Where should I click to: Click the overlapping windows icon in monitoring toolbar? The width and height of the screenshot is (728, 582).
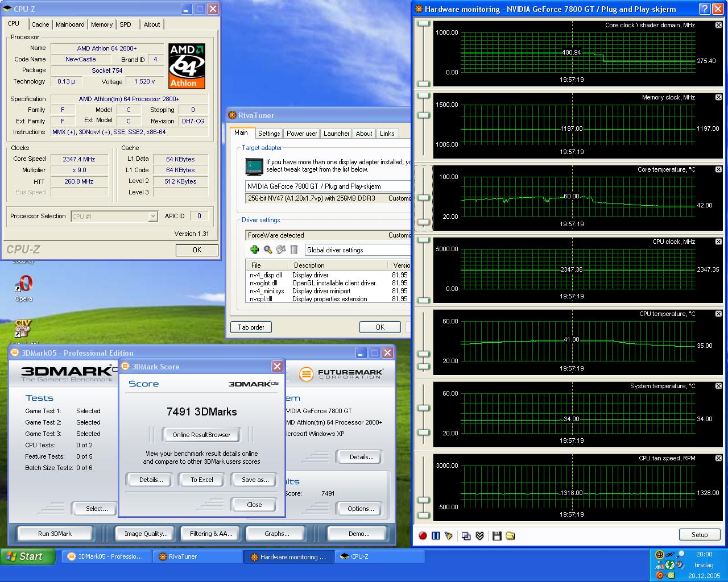(x=466, y=535)
